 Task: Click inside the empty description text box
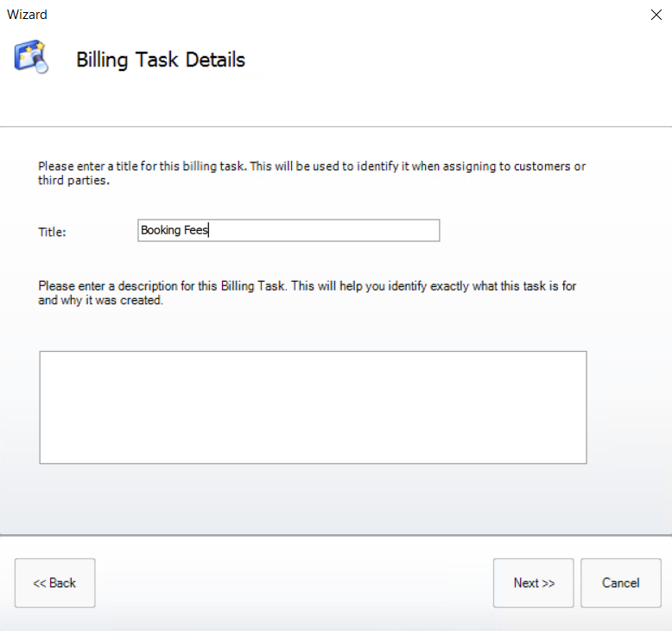coord(313,407)
